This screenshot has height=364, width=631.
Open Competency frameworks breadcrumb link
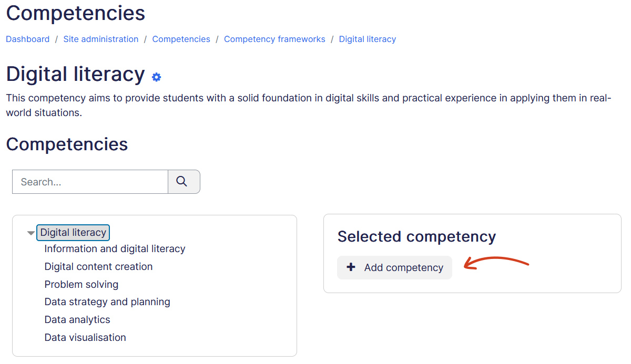274,39
